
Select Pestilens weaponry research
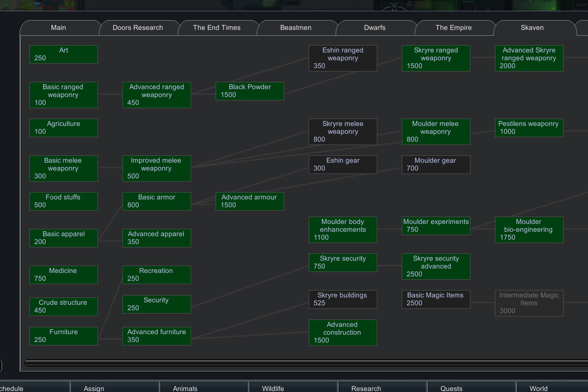click(529, 128)
